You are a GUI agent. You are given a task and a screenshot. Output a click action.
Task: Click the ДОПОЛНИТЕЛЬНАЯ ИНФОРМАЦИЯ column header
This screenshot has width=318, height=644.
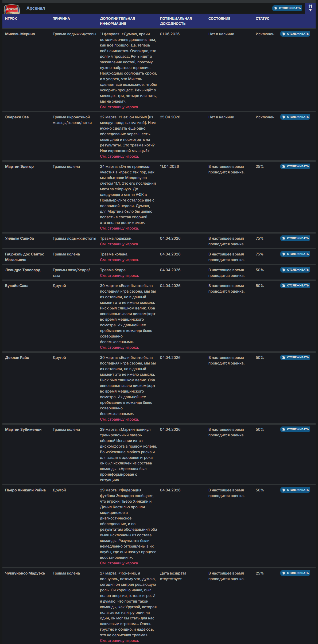click(117, 21)
